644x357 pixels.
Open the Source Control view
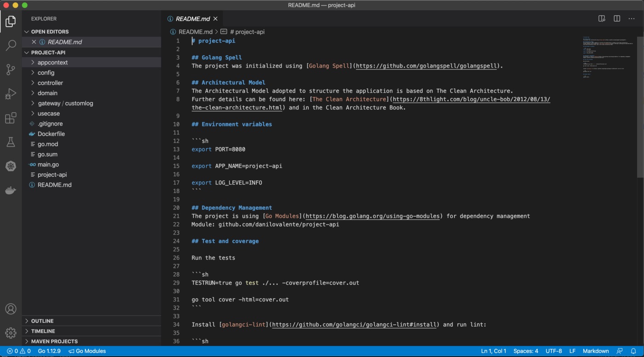(11, 69)
